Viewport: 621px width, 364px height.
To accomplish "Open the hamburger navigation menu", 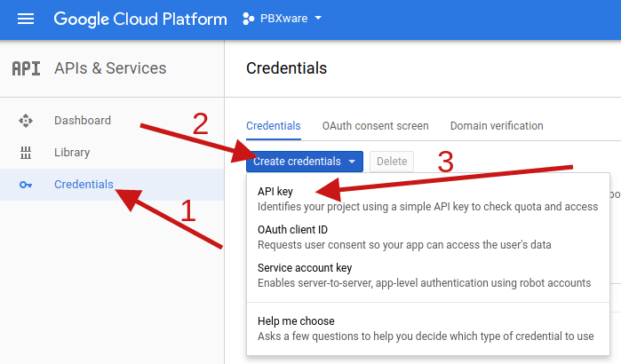I will point(26,19).
